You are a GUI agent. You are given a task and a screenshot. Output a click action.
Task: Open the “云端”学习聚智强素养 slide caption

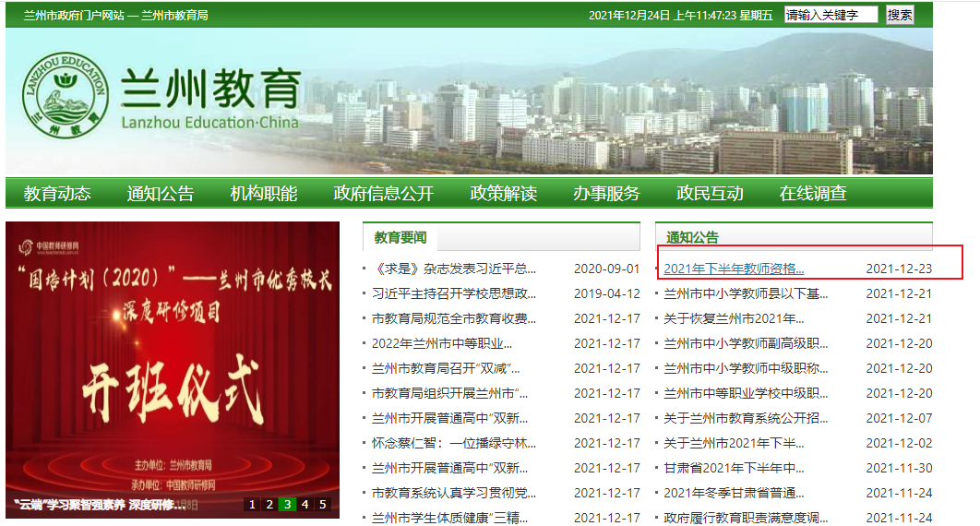[x=100, y=505]
